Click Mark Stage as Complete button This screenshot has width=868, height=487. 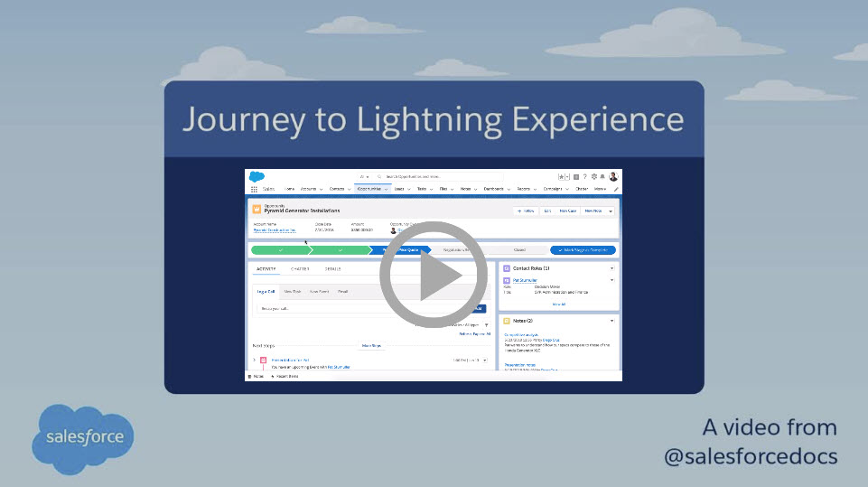583,250
